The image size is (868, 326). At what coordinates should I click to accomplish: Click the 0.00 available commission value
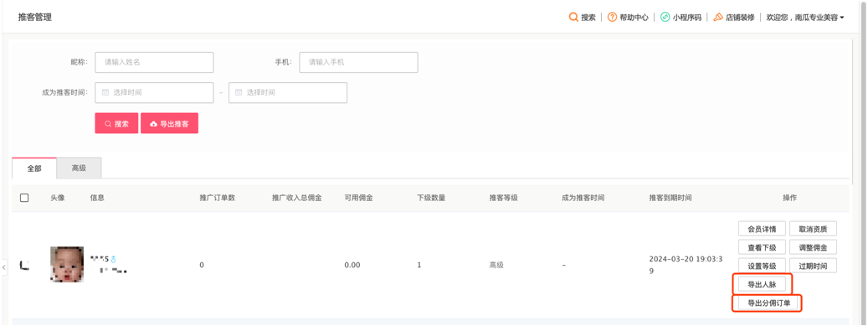point(352,265)
